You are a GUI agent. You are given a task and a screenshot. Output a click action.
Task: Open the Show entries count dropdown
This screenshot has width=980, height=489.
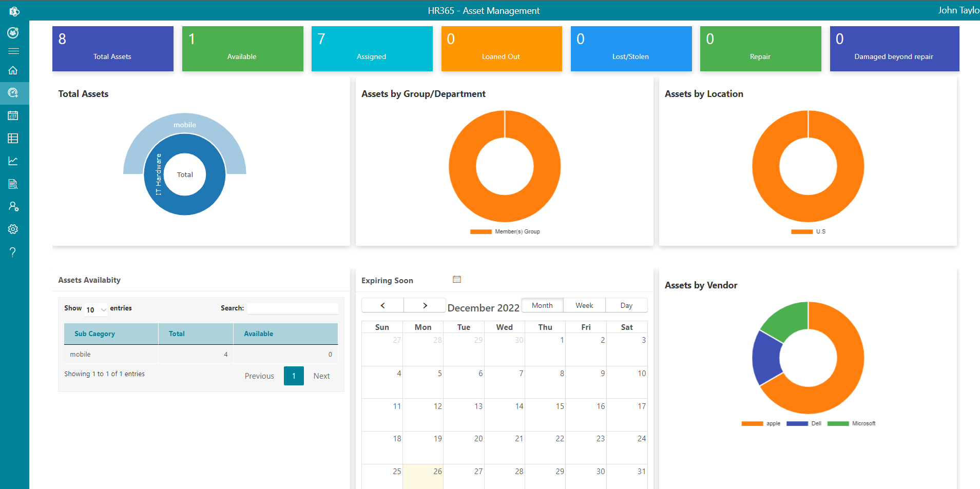point(95,309)
